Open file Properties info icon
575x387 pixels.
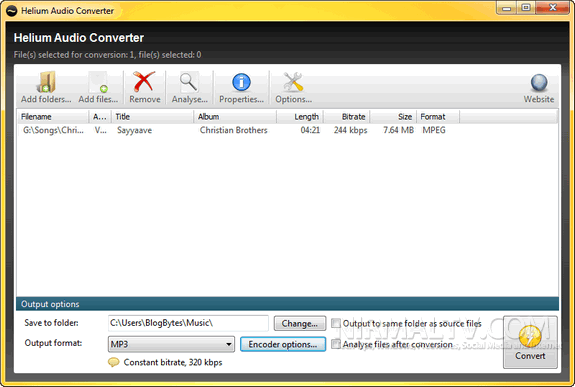241,87
